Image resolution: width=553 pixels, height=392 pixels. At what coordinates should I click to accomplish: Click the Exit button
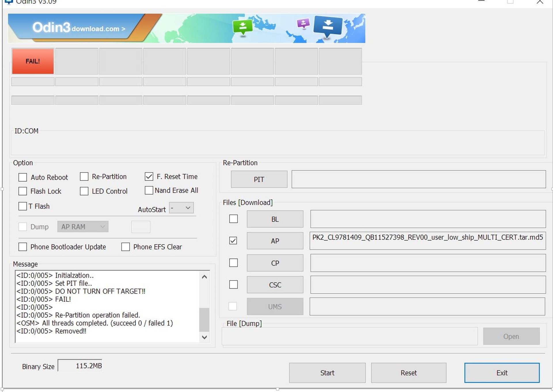tap(502, 373)
